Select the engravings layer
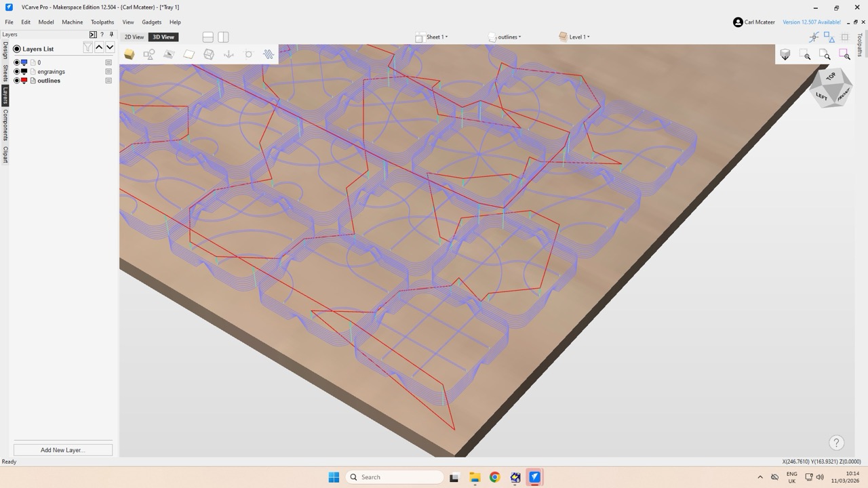The image size is (868, 488). point(52,71)
